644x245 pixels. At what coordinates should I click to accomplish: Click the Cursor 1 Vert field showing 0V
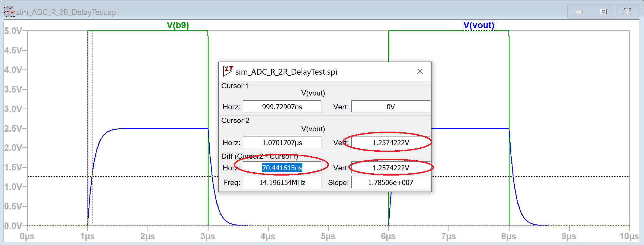click(390, 107)
